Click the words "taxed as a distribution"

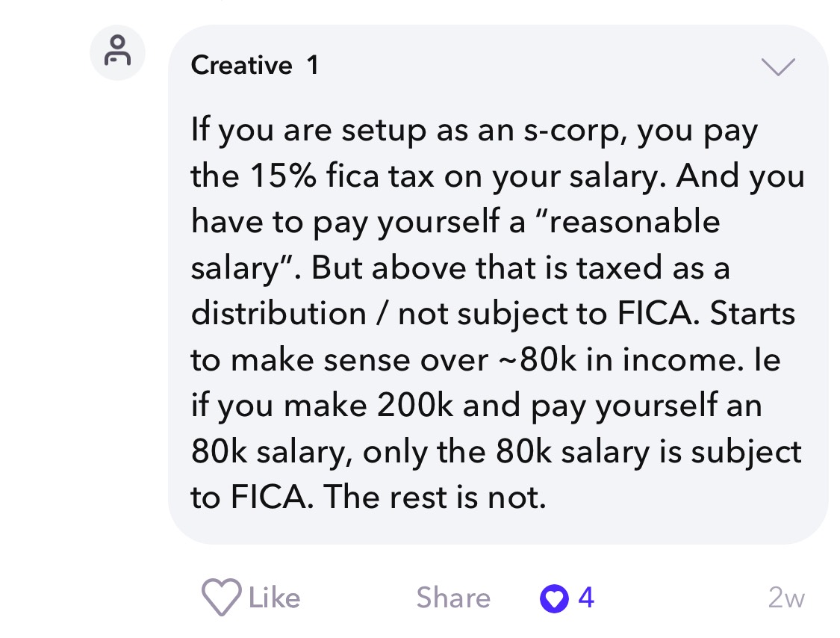[x=461, y=291]
